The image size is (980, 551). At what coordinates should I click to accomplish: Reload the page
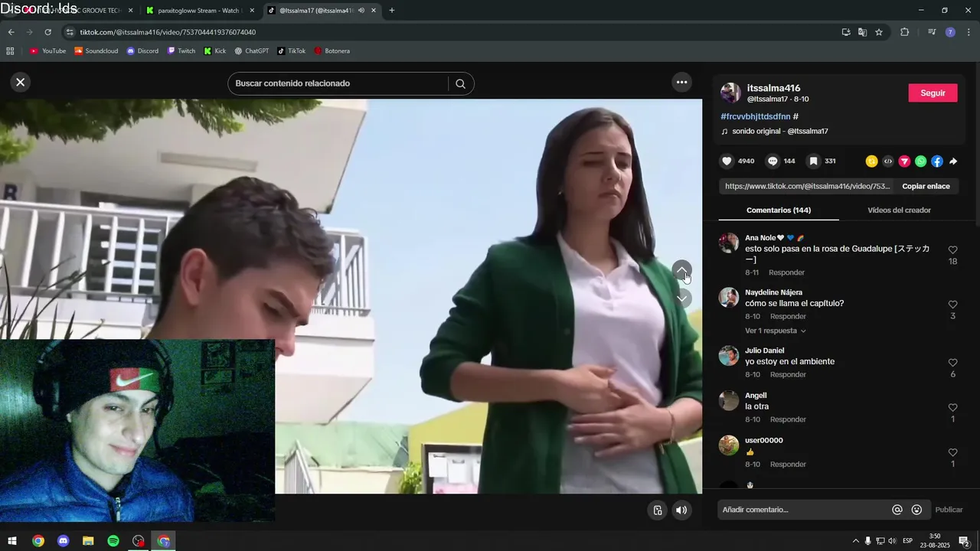point(47,32)
